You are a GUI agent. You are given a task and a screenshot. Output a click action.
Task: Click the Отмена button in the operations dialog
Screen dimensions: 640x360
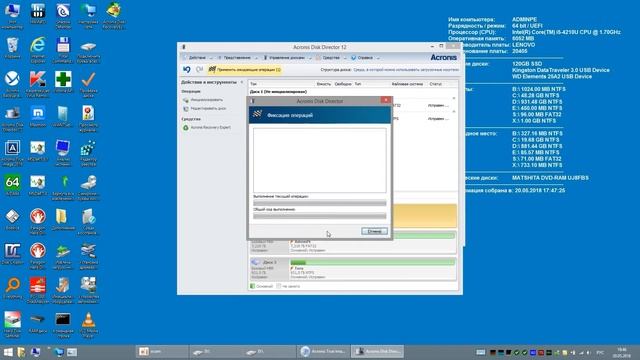pyautogui.click(x=374, y=231)
